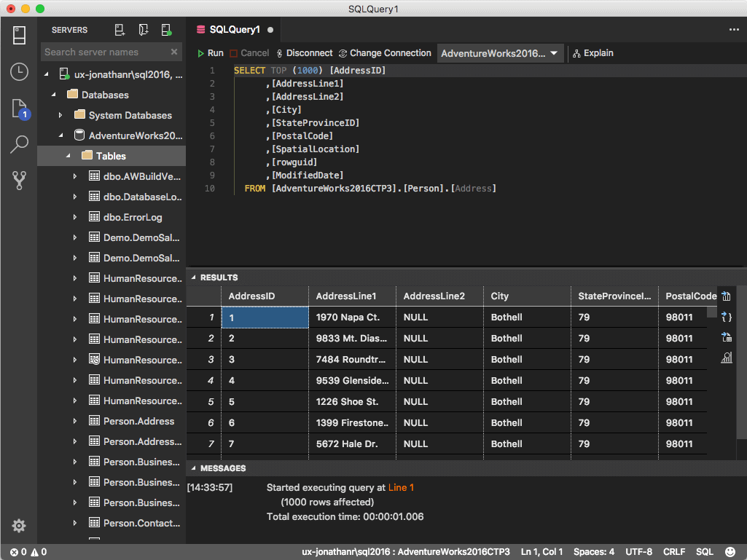Click connection info in status bar
The image size is (747, 560).
405,552
